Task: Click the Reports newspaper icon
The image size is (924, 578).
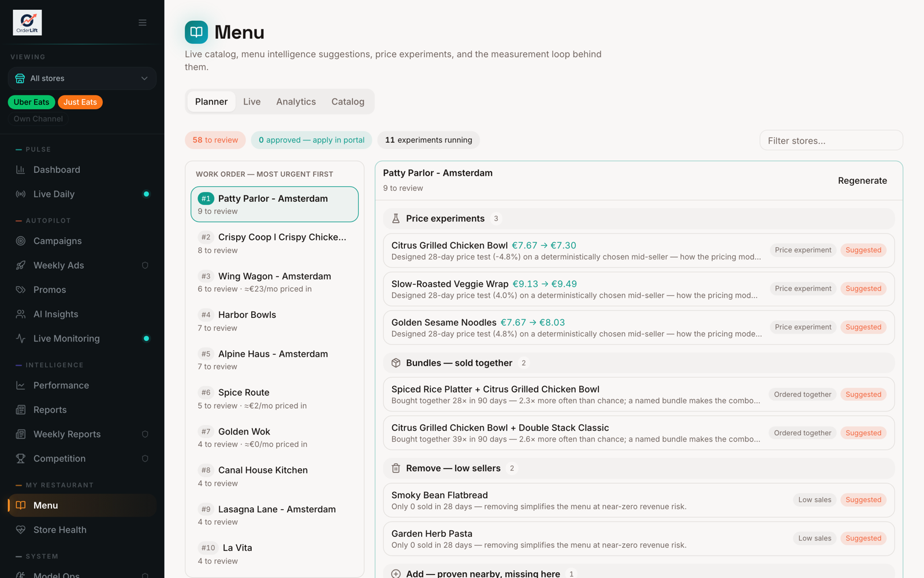Action: click(21, 410)
